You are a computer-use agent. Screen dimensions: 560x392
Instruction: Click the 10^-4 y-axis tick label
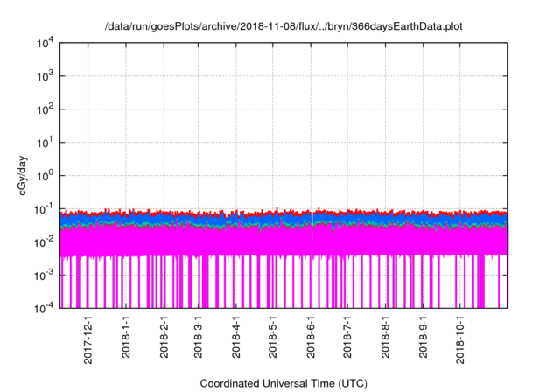[x=44, y=308]
